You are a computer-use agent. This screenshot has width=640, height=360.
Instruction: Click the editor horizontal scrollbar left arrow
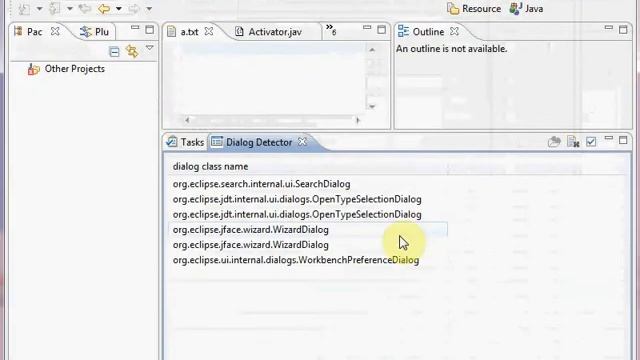click(187, 120)
